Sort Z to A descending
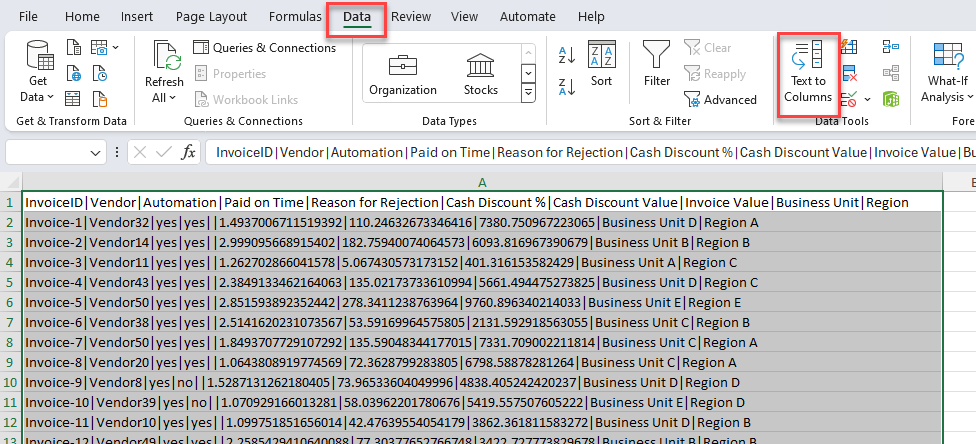The image size is (976, 444). [567, 87]
